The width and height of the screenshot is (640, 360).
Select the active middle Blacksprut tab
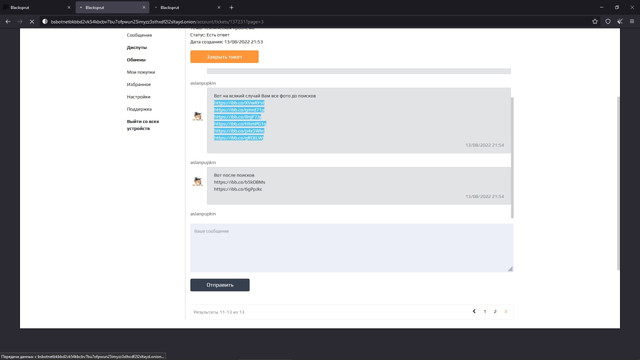pyautogui.click(x=112, y=7)
